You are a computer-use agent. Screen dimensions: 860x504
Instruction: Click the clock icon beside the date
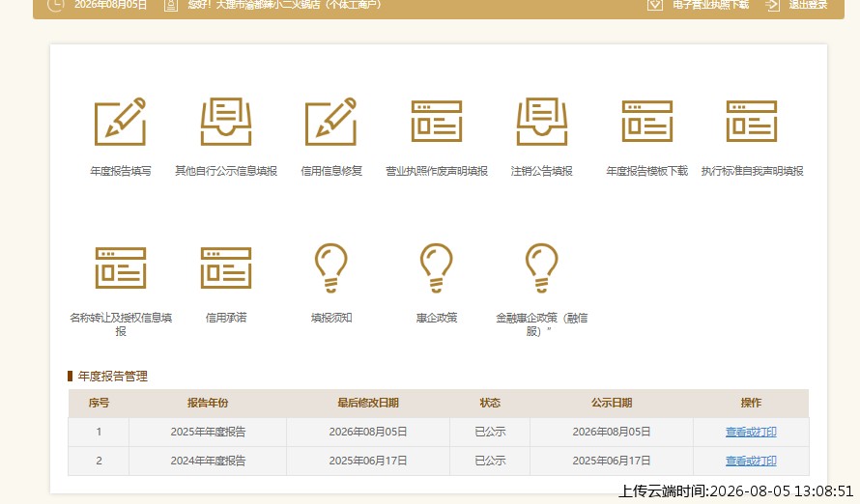pyautogui.click(x=55, y=5)
